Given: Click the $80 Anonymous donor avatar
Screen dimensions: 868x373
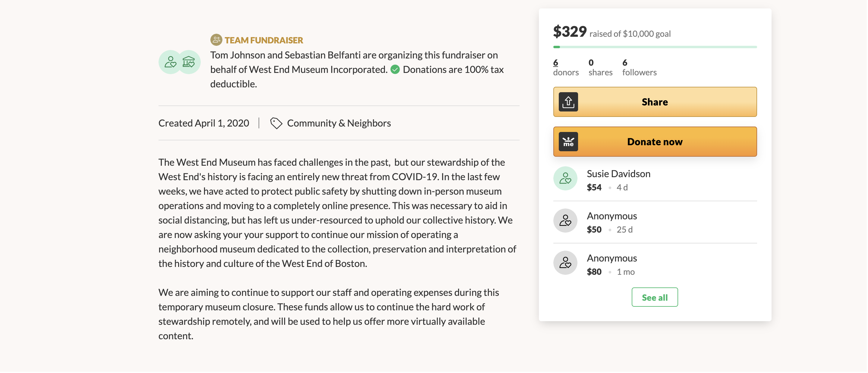Looking at the screenshot, I should [x=565, y=263].
